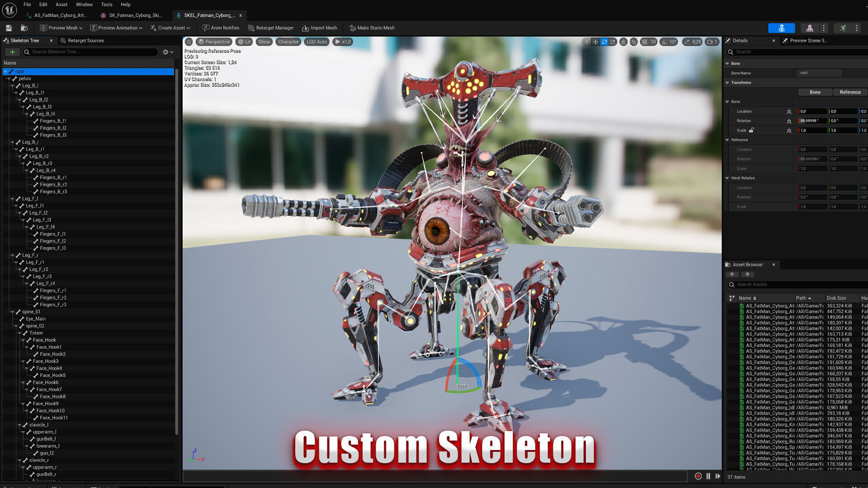The image size is (868, 488).
Task: Toggle surface snapping icon in viewport
Action: [x=634, y=42]
